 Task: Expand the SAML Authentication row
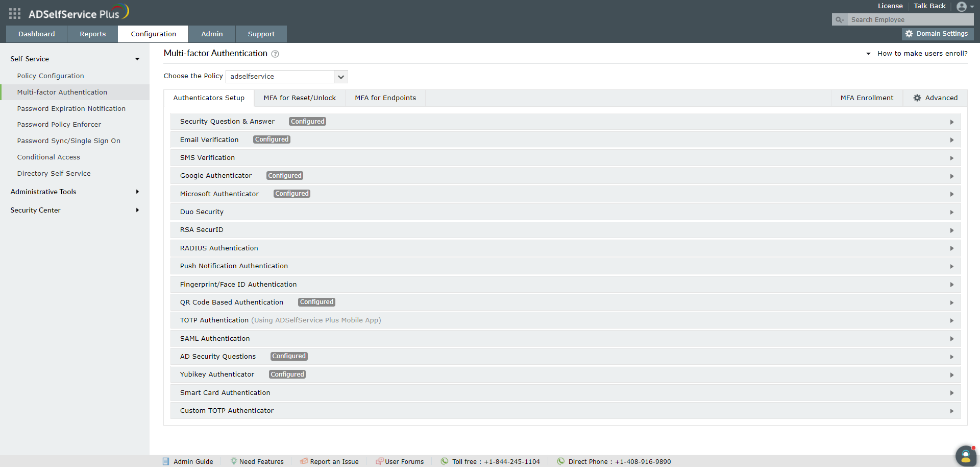coord(566,339)
